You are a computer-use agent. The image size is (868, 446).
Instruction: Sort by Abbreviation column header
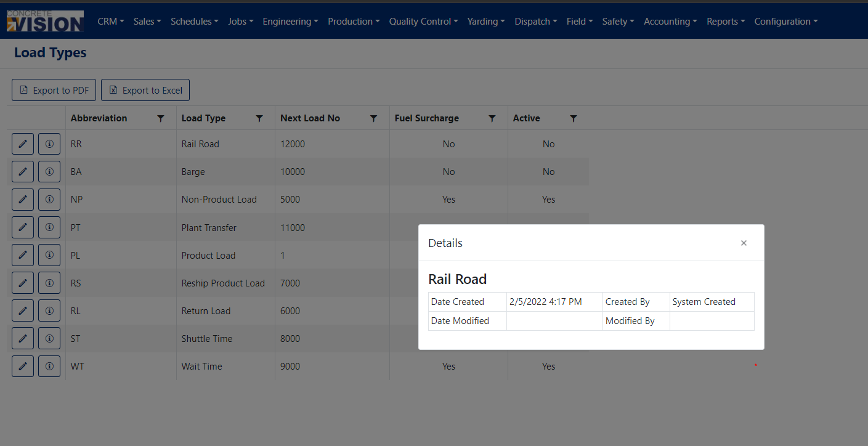click(x=99, y=118)
